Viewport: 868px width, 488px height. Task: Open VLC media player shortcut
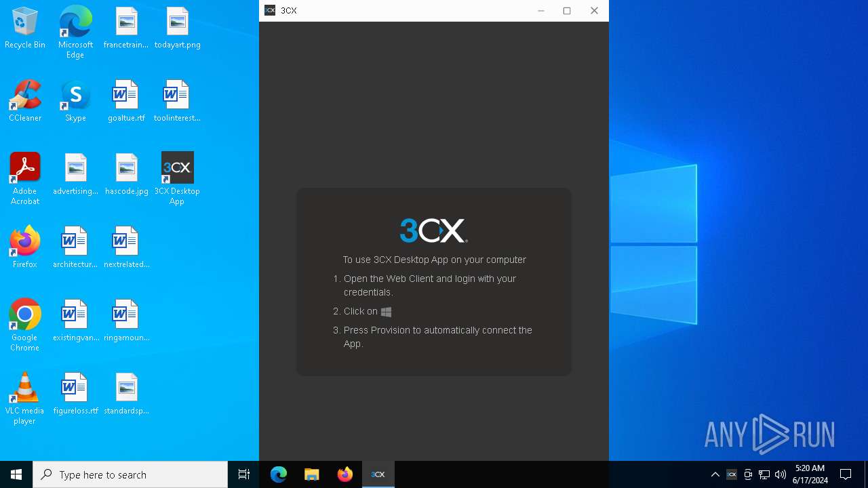pyautogui.click(x=25, y=399)
